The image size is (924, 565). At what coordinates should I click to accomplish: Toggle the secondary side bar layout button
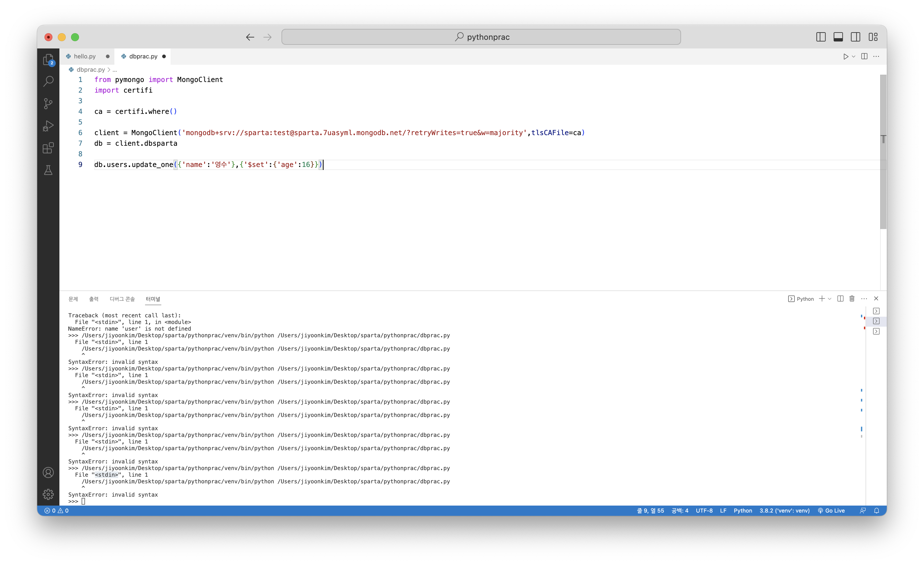[855, 37]
